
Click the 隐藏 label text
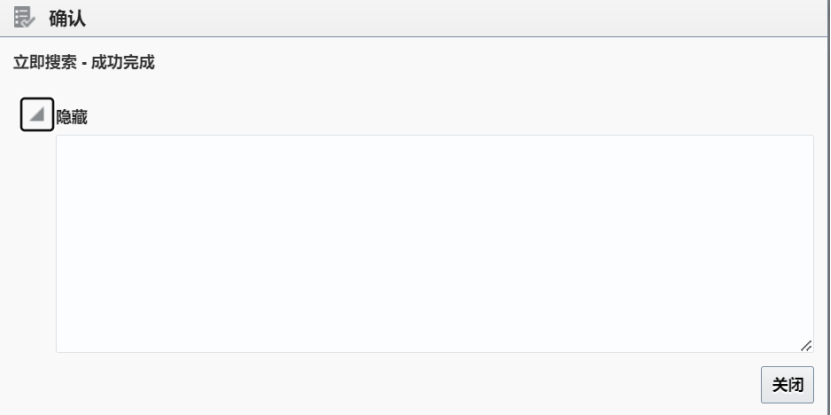click(x=72, y=117)
